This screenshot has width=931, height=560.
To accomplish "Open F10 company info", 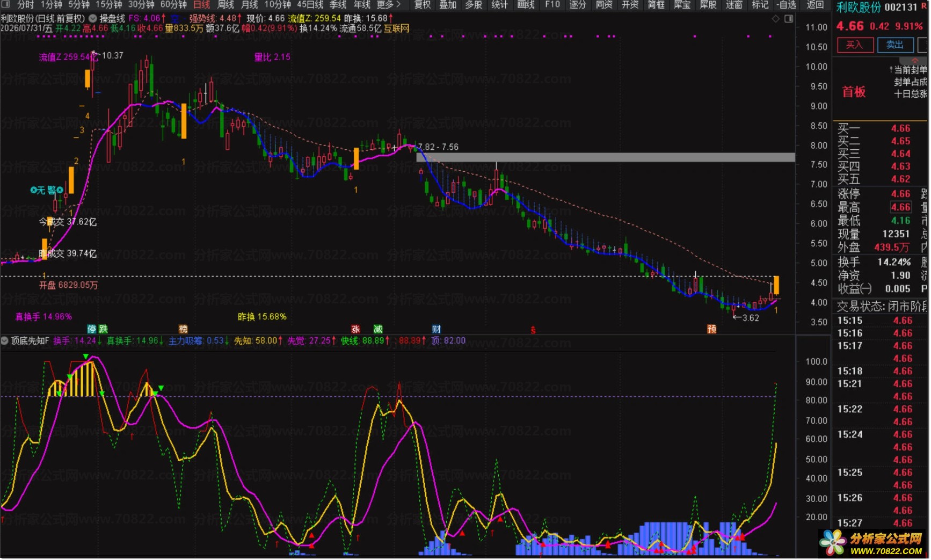I will point(552,5).
